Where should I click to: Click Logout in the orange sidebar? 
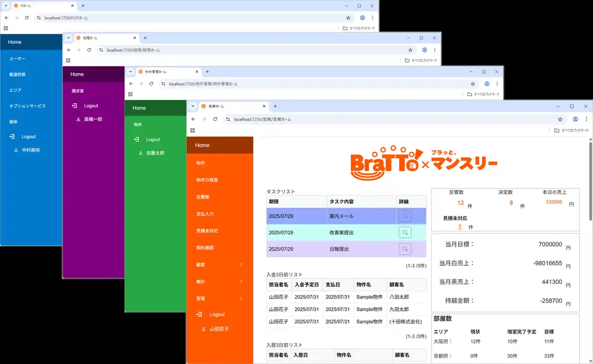(x=217, y=314)
